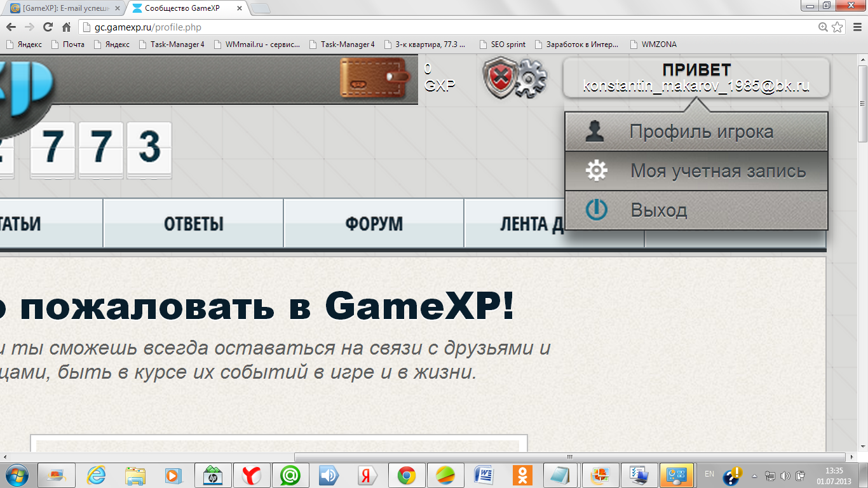
Task: Launch Internet Explorer from the taskbar
Action: click(x=97, y=475)
